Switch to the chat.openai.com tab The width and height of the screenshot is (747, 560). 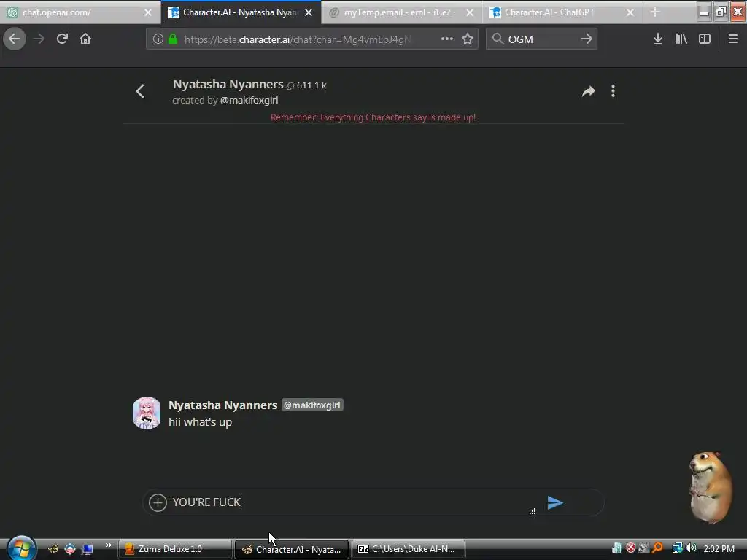pyautogui.click(x=80, y=12)
